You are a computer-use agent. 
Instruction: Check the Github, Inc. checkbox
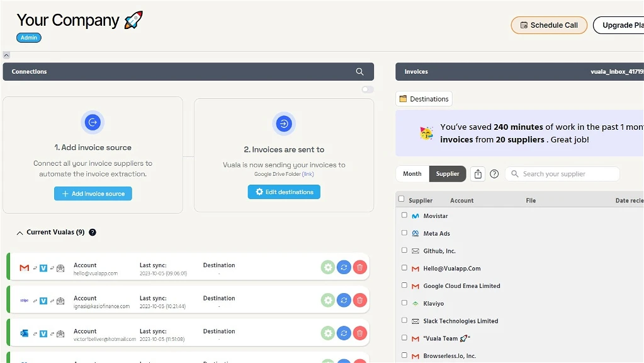(404, 250)
